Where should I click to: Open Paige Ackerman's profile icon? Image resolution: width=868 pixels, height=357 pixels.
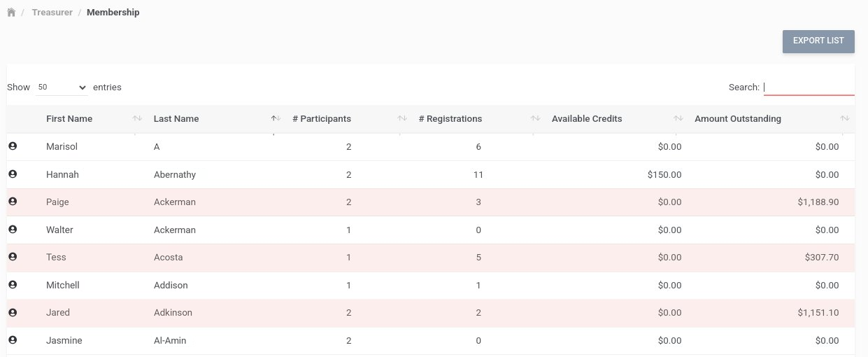(x=13, y=202)
